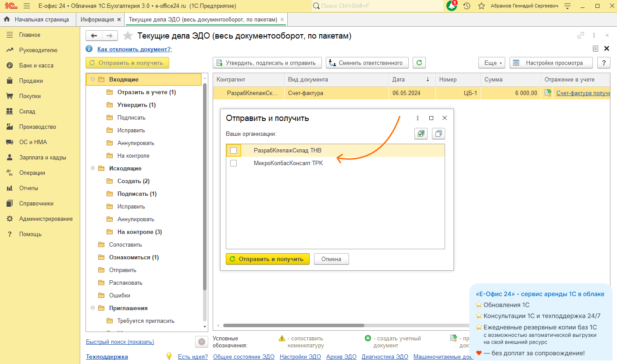Check all organizations icon in dialog

point(421,134)
